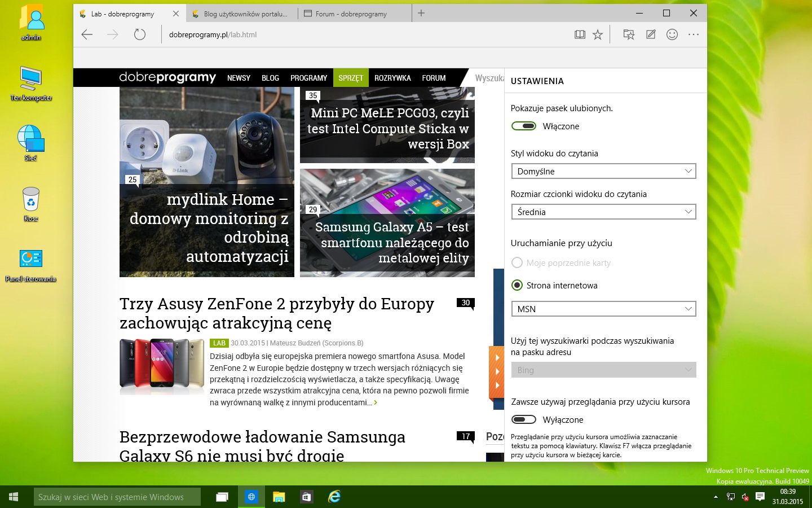Add page to favorites with star icon
This screenshot has height=508, width=812.
(x=598, y=34)
